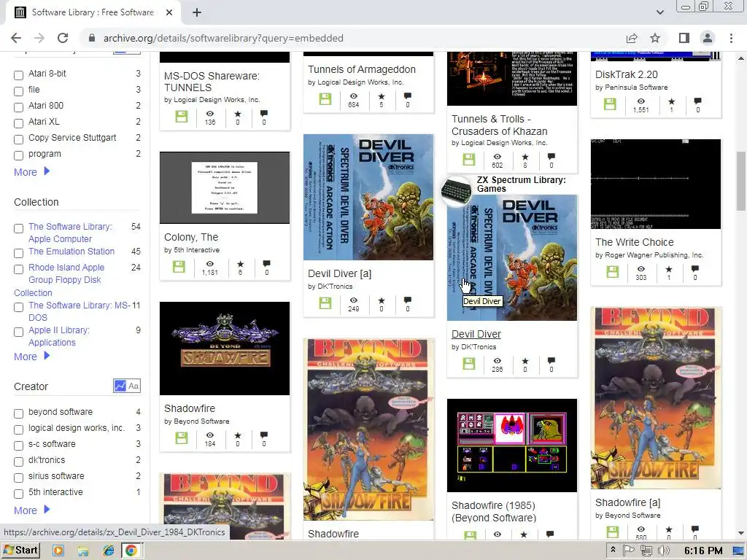Open The Software Library: Apple Computer collection link
Screen dimensions: 747x560
tap(70, 233)
